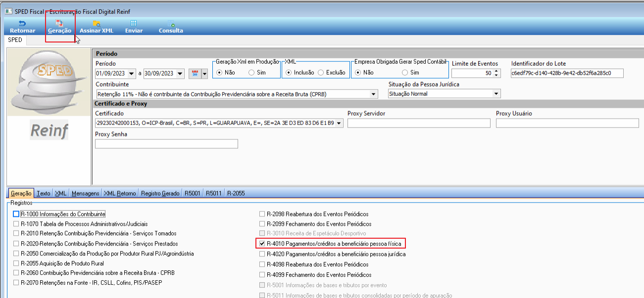The width and height of the screenshot is (644, 298).
Task: Open the Contribuinte dropdown list
Action: click(x=374, y=94)
